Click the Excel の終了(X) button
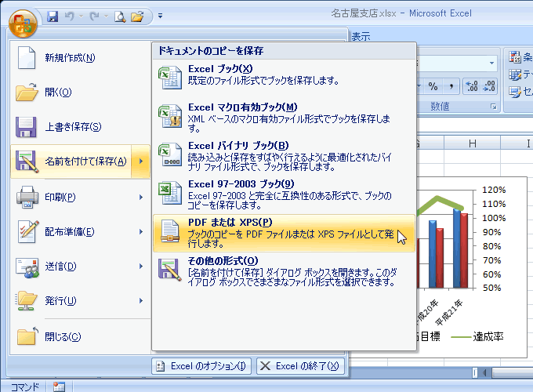This screenshot has width=533, height=392. pos(300,366)
